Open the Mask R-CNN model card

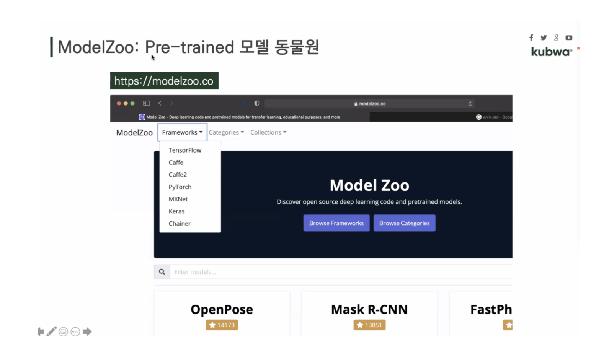[x=369, y=314]
